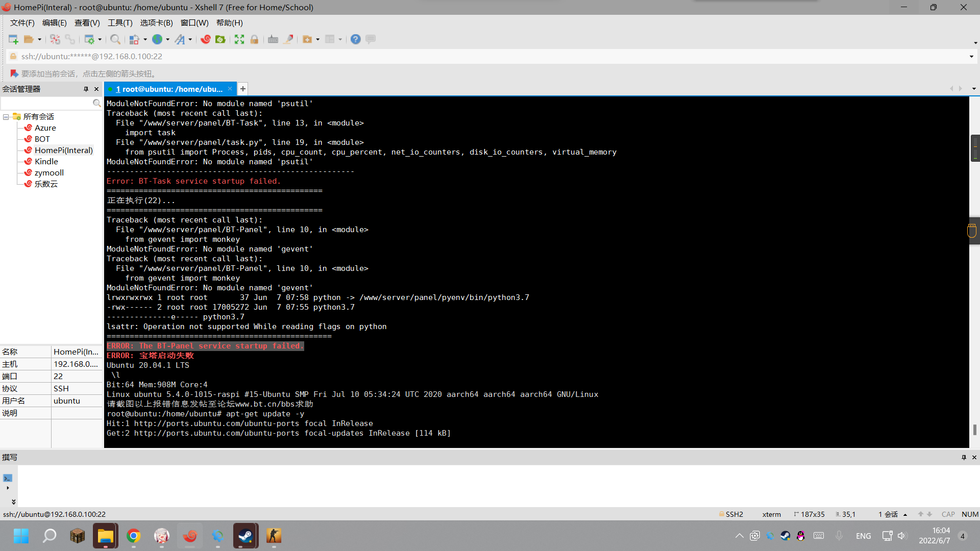Click the Lock screen padlock icon

254,39
